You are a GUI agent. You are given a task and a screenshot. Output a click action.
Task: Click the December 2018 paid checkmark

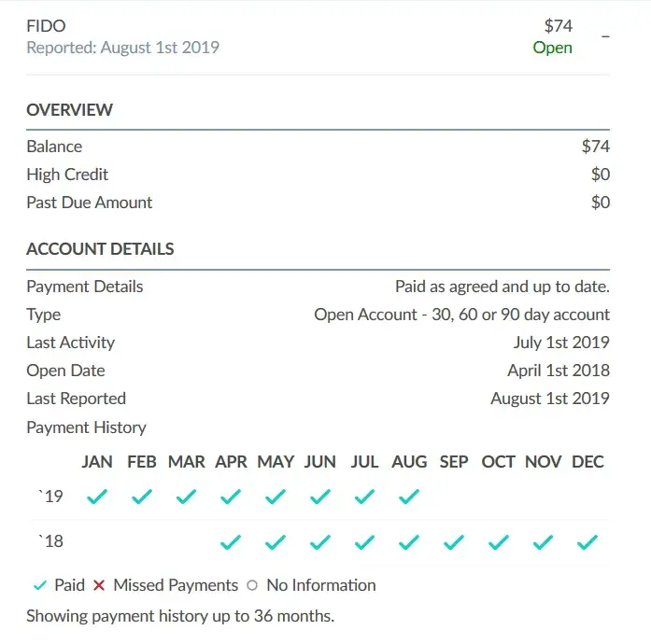[x=587, y=541]
